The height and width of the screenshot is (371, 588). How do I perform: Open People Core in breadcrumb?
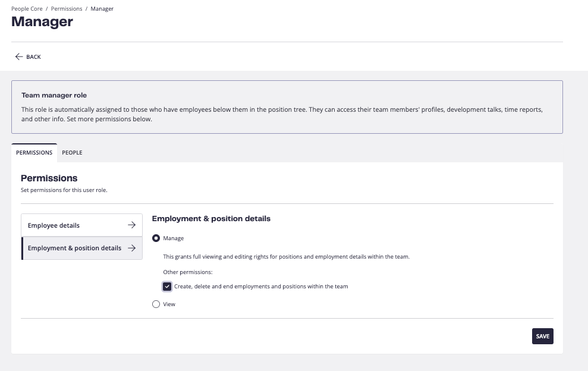coord(27,9)
